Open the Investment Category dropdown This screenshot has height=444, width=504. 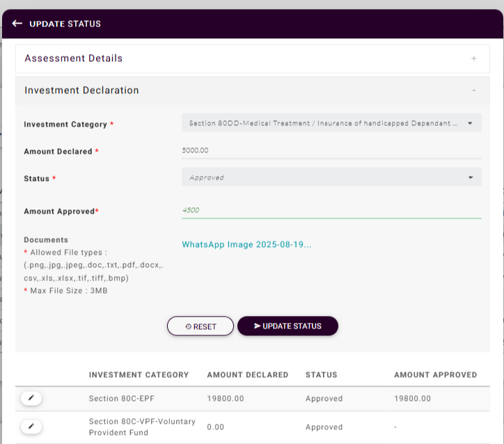[331, 123]
